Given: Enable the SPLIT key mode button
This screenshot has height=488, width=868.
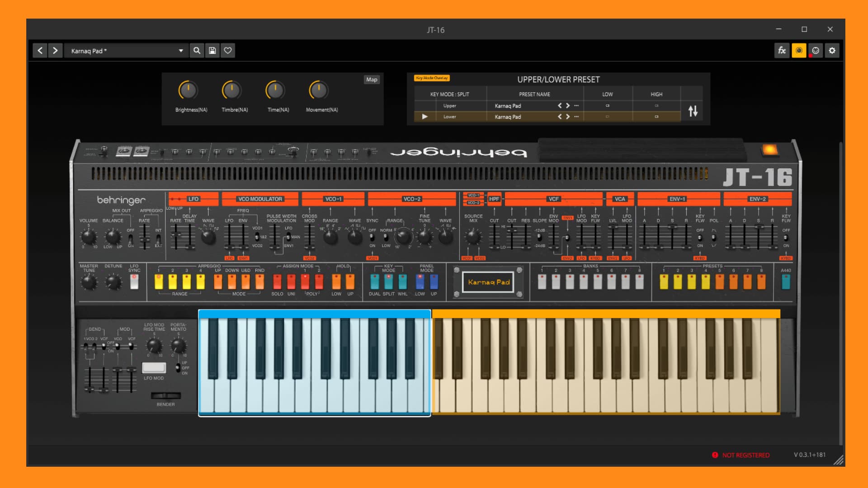Looking at the screenshot, I should (388, 282).
